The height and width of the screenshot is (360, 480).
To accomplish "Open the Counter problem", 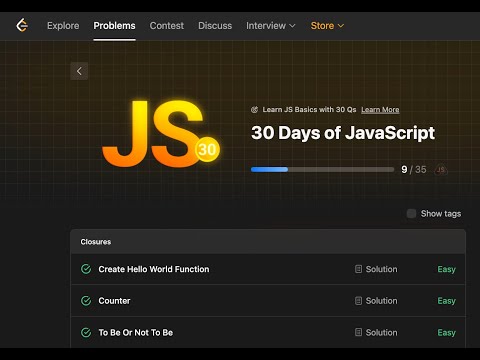I will pyautogui.click(x=114, y=301).
